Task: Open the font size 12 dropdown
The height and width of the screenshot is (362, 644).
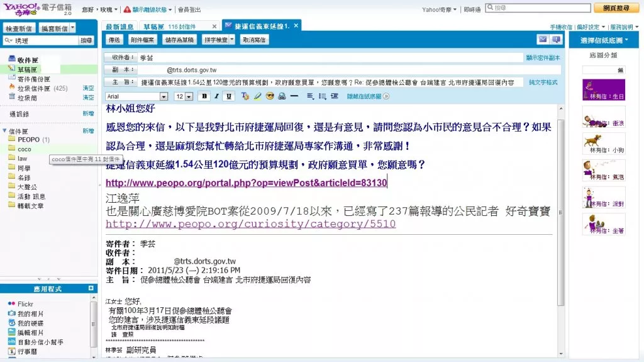Action: pyautogui.click(x=189, y=97)
